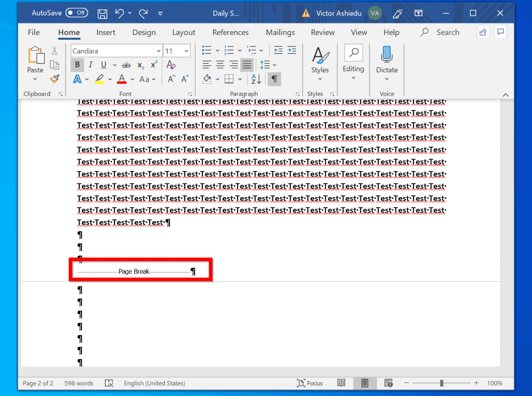Expand the font size dropdown
This screenshot has width=532, height=396.
tap(187, 50)
